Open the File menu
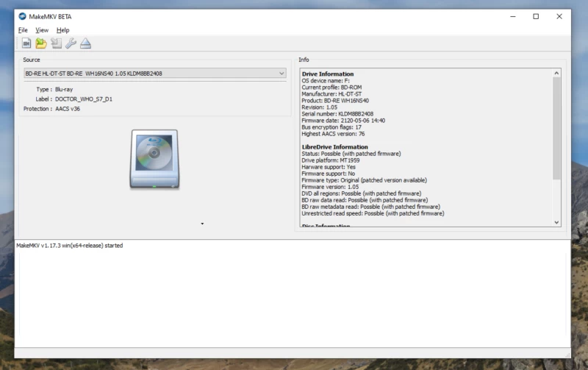588x370 pixels. click(23, 30)
